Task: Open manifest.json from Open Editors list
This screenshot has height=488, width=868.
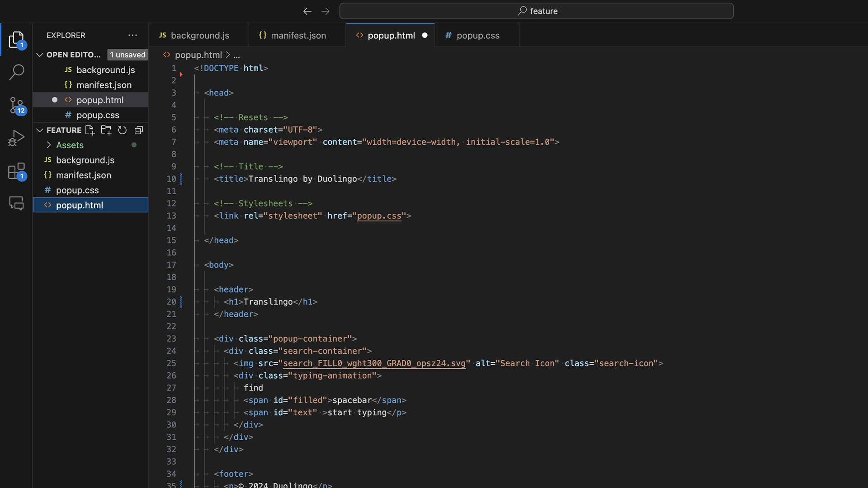Action: click(90, 85)
